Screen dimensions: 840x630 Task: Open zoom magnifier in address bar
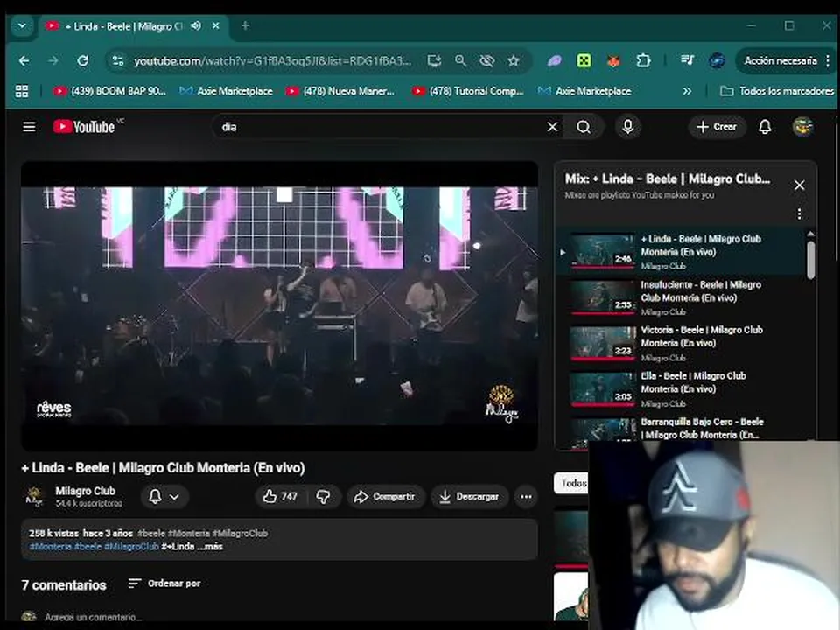(x=460, y=60)
